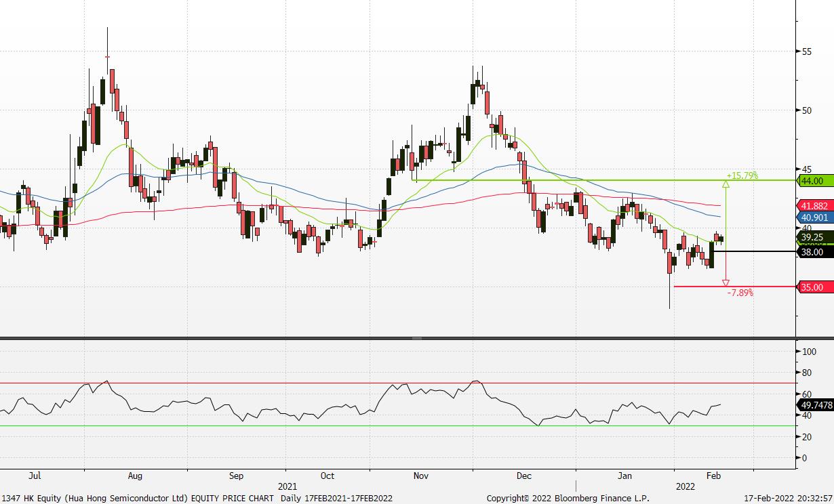The width and height of the screenshot is (834, 504).
Task: Click the -7.89% downside annotation label
Action: point(740,293)
